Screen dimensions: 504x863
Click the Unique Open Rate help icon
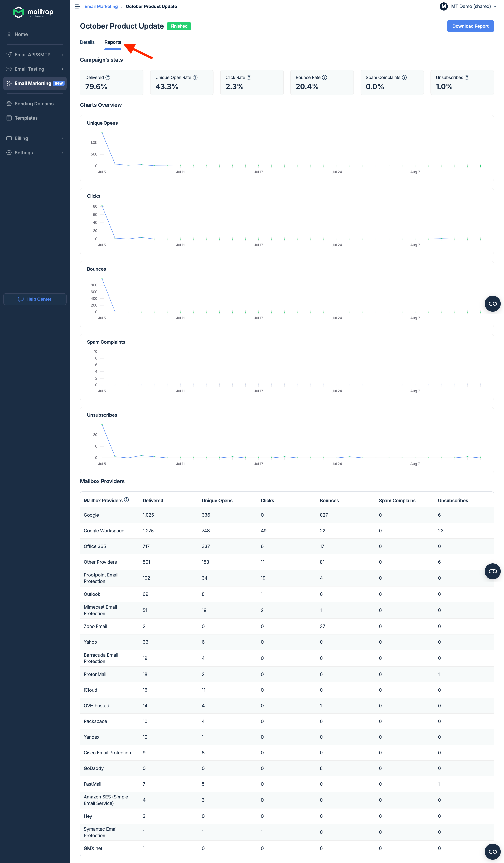coord(196,77)
